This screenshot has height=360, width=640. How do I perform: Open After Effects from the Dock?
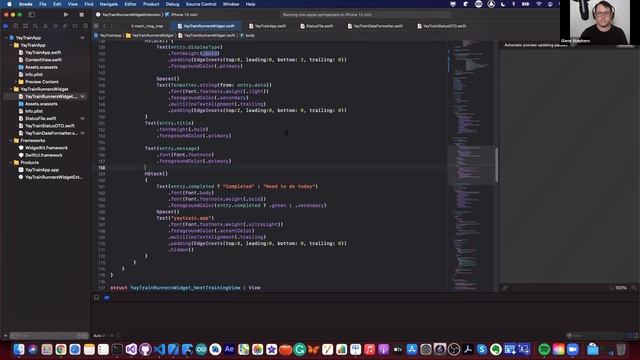[x=229, y=349]
